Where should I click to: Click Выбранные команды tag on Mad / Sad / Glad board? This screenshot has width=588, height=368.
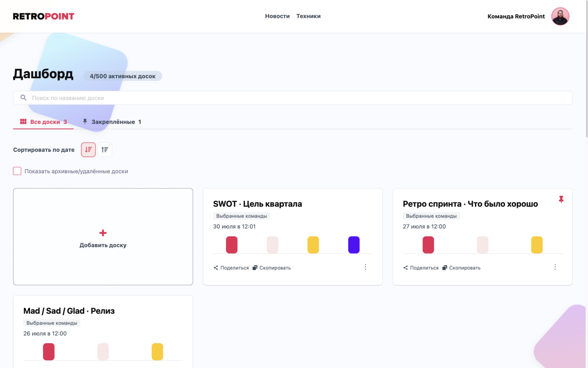tap(52, 323)
